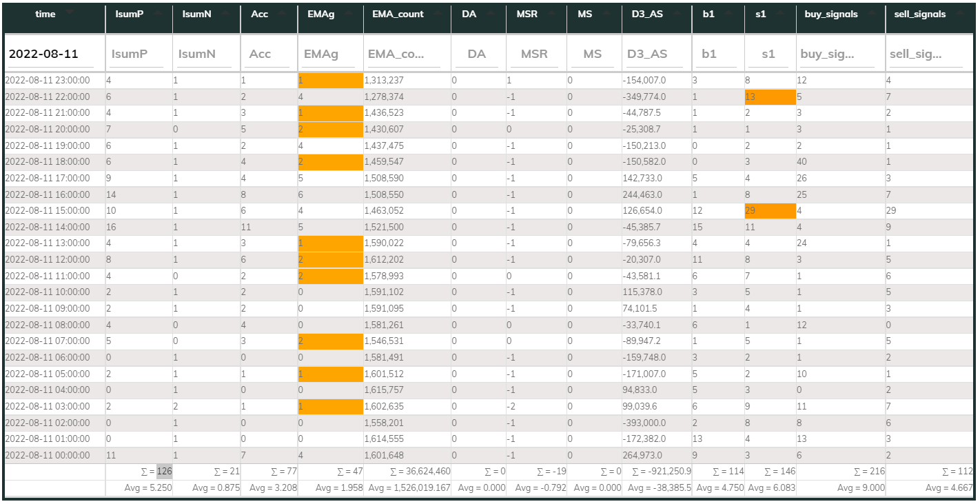This screenshot has width=980, height=504.
Task: Select the time cell 2022-08-11 08:00:00
Action: 54,325
